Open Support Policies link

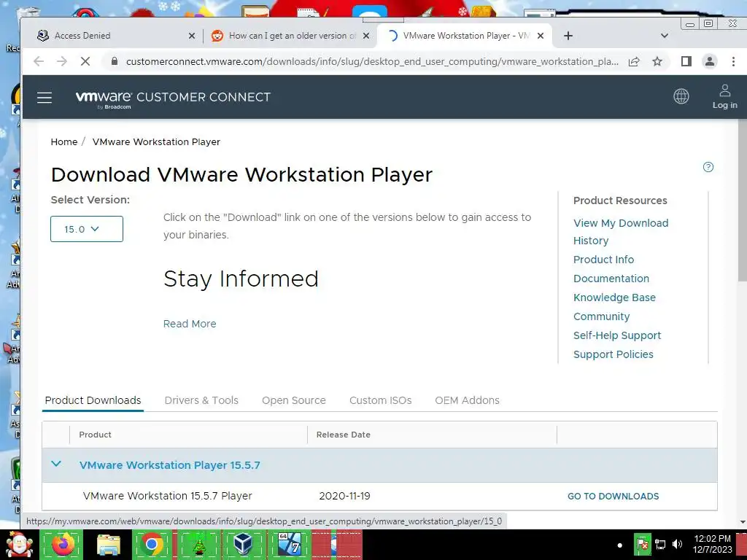pos(613,355)
